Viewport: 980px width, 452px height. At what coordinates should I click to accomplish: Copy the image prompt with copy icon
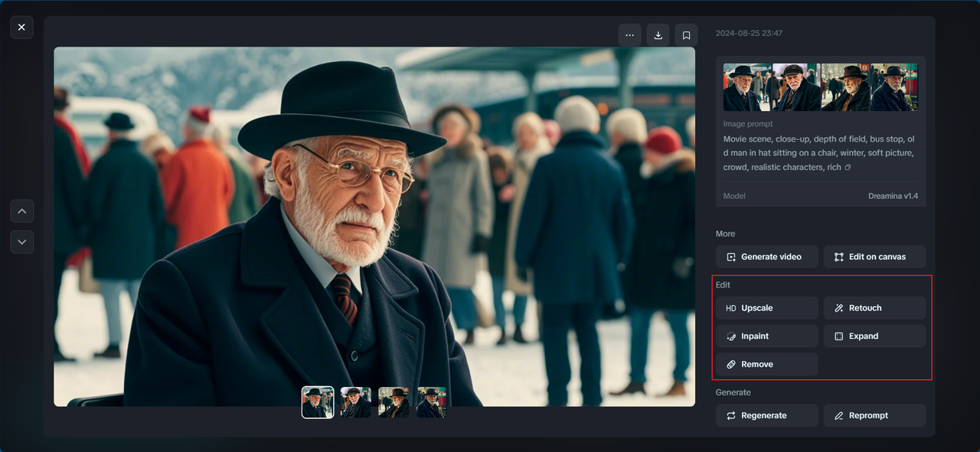pos(848,167)
